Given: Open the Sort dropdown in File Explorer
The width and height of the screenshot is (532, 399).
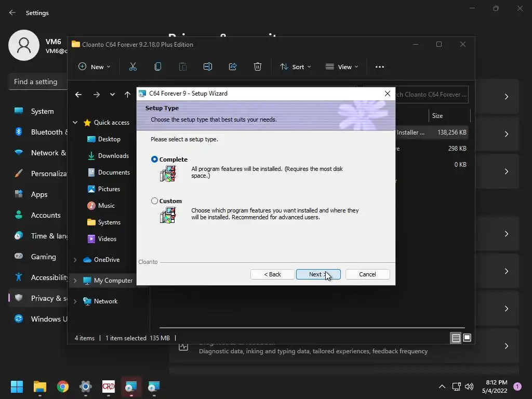Looking at the screenshot, I should (295, 67).
